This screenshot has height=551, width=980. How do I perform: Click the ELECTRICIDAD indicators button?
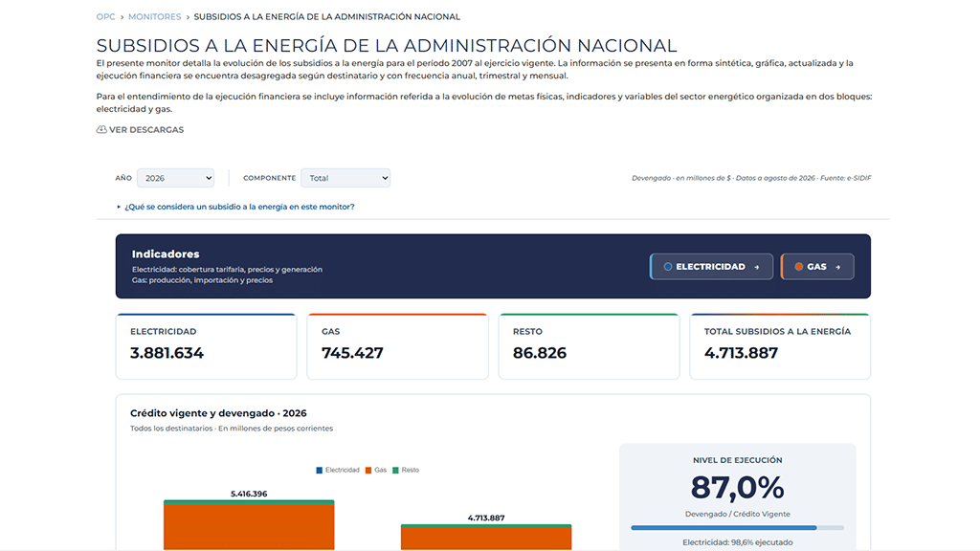pos(711,267)
